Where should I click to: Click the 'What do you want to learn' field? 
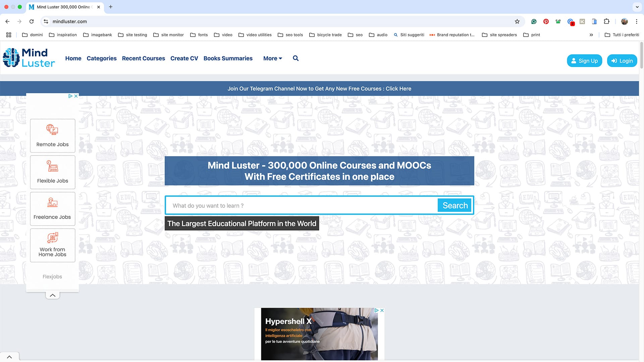(x=302, y=205)
